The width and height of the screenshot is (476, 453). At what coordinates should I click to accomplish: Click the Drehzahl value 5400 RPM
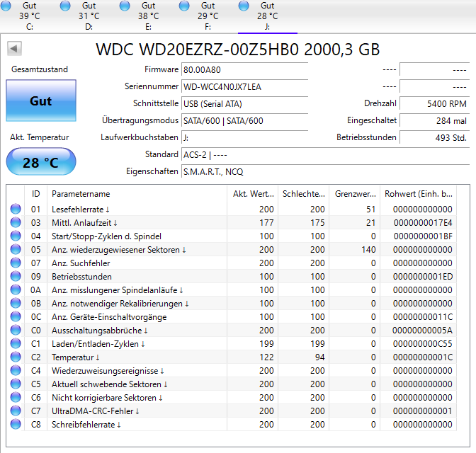tap(434, 104)
